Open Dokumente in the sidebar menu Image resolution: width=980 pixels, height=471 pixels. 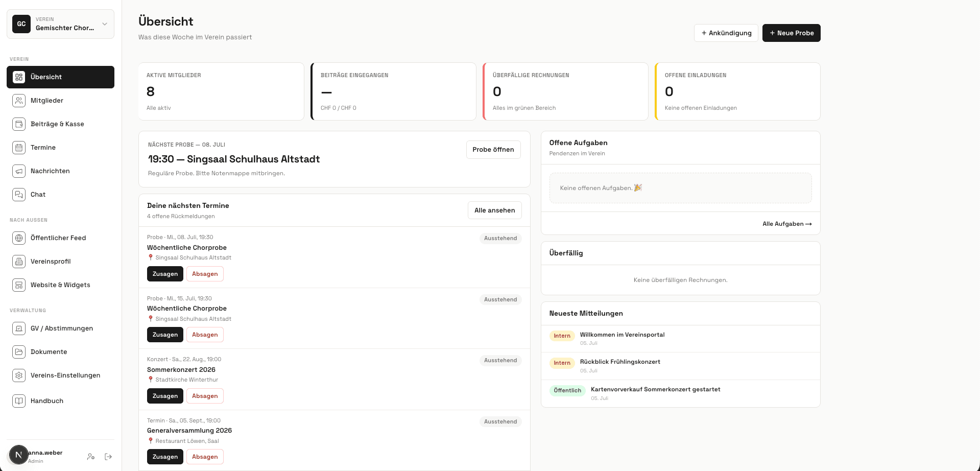[60, 352]
